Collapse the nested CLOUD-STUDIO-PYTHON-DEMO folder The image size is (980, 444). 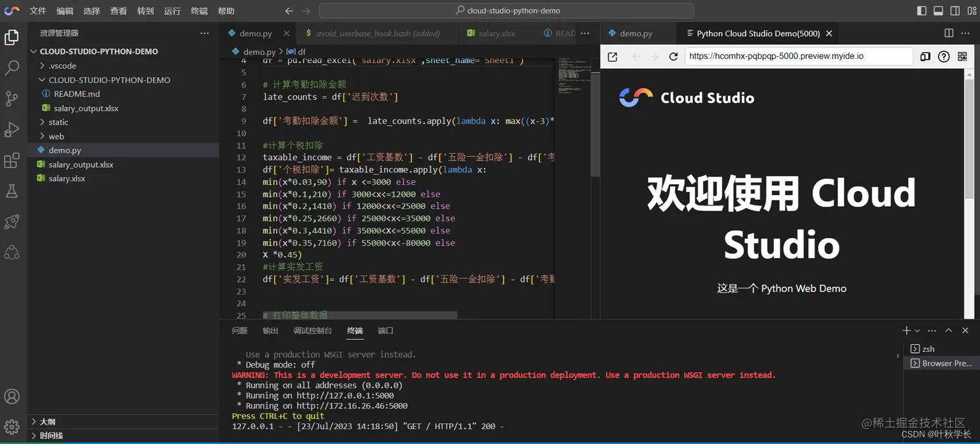coord(123,80)
